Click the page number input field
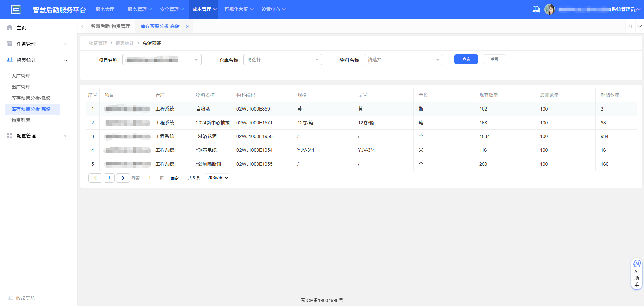This screenshot has width=644, height=306. 149,178
